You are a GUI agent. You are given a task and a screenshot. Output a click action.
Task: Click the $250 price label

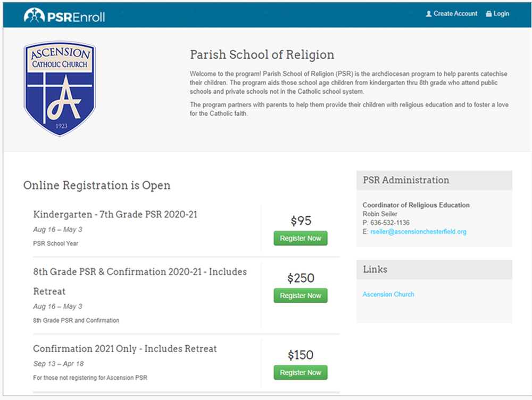pos(301,278)
